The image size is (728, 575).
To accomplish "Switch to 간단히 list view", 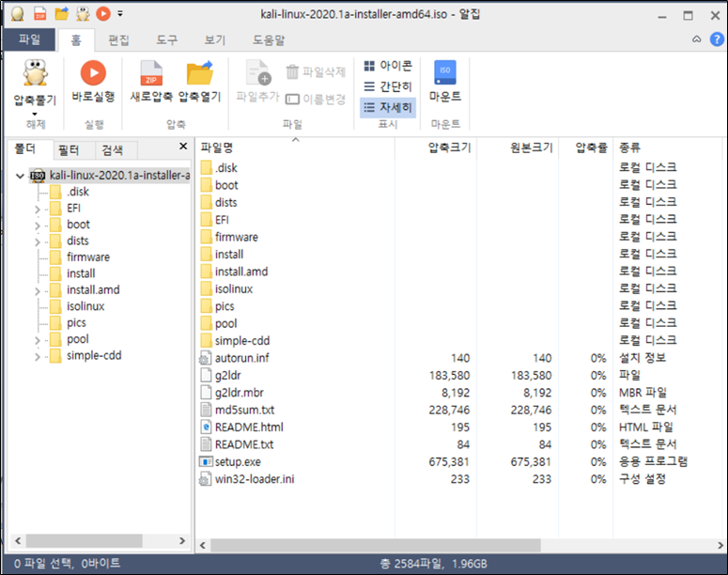I will coord(388,86).
